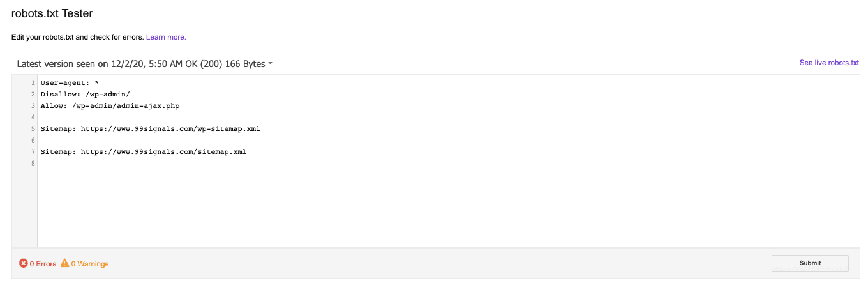The image size is (868, 285).
Task: Click the red errors icon
Action: point(24,263)
